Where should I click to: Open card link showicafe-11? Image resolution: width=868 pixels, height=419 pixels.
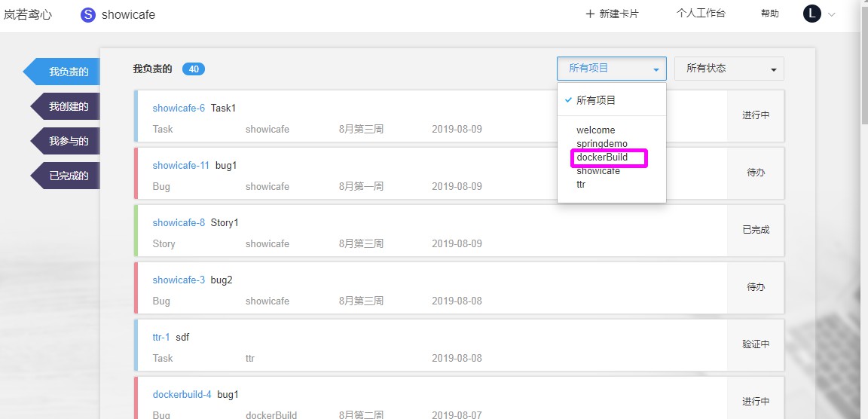[x=181, y=165]
